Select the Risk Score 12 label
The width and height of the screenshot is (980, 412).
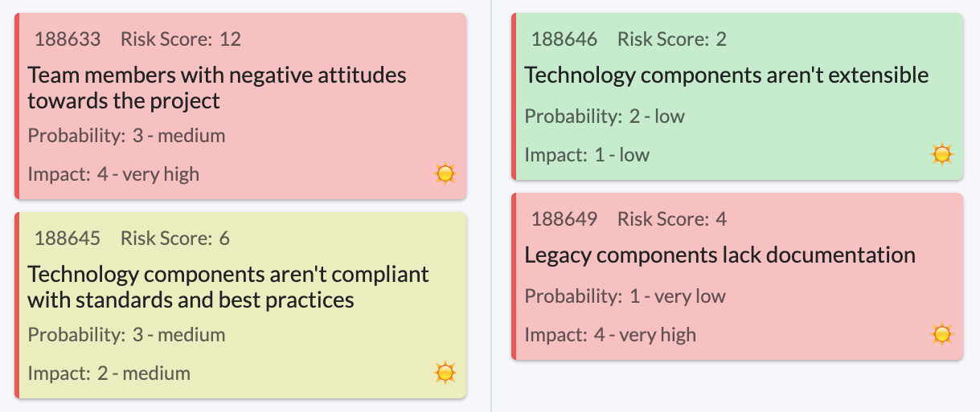point(181,39)
